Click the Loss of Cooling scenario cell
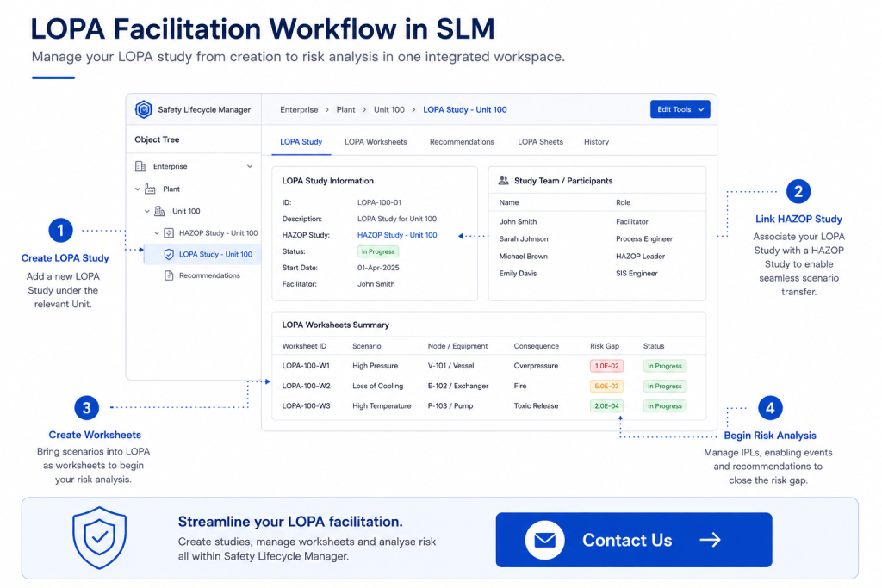 tap(377, 386)
